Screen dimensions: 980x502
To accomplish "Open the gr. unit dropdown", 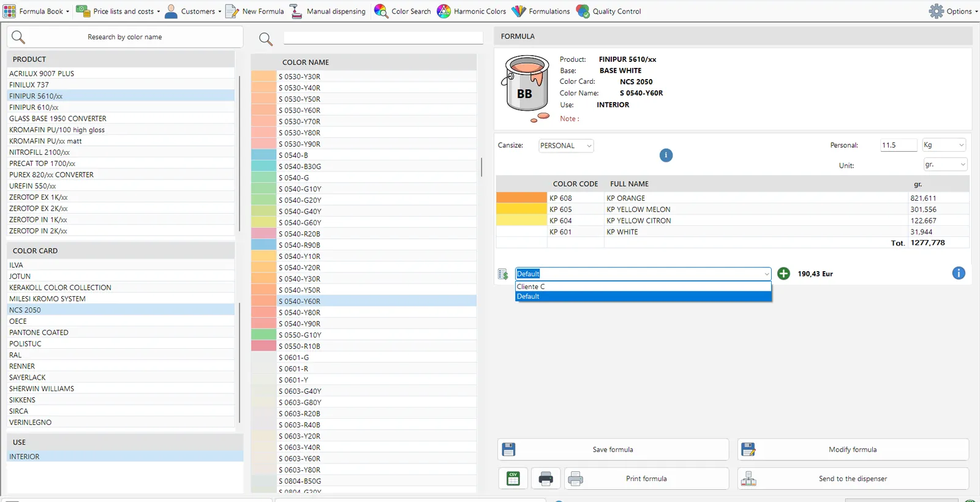I will point(945,165).
